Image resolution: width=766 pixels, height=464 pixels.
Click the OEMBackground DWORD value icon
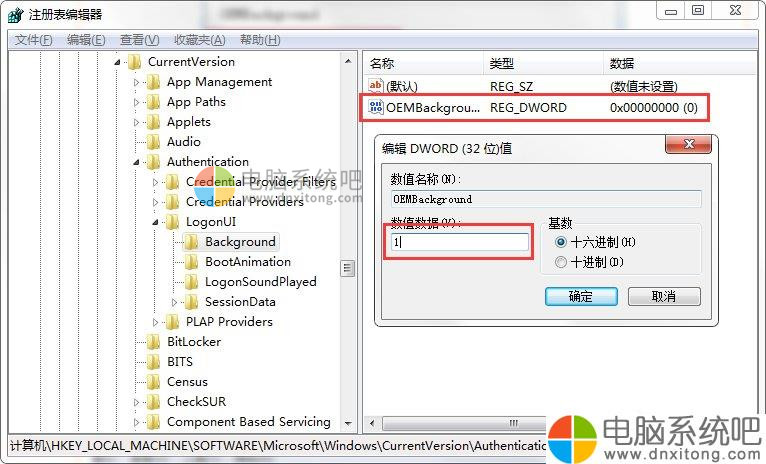(x=376, y=107)
